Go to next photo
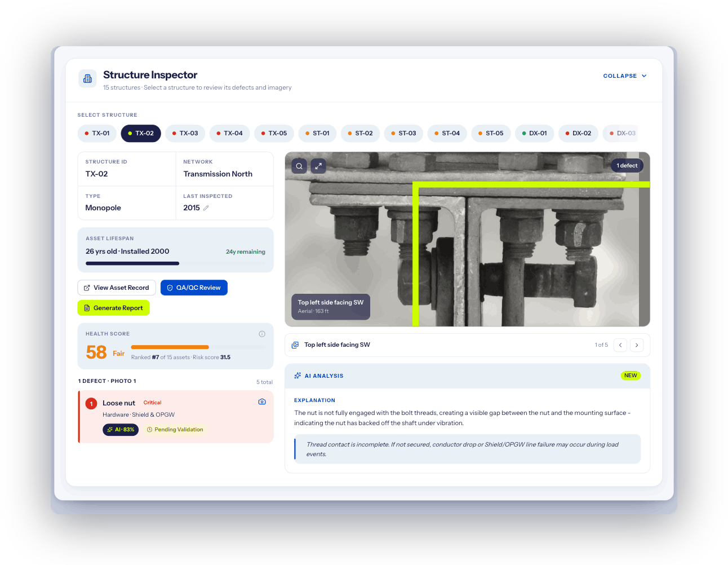The height and width of the screenshot is (565, 728). pyautogui.click(x=637, y=345)
